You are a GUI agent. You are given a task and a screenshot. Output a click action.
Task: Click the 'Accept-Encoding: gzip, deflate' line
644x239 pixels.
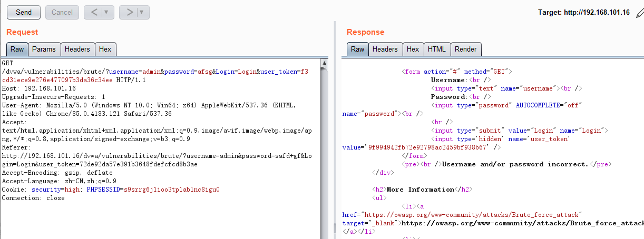point(57,173)
